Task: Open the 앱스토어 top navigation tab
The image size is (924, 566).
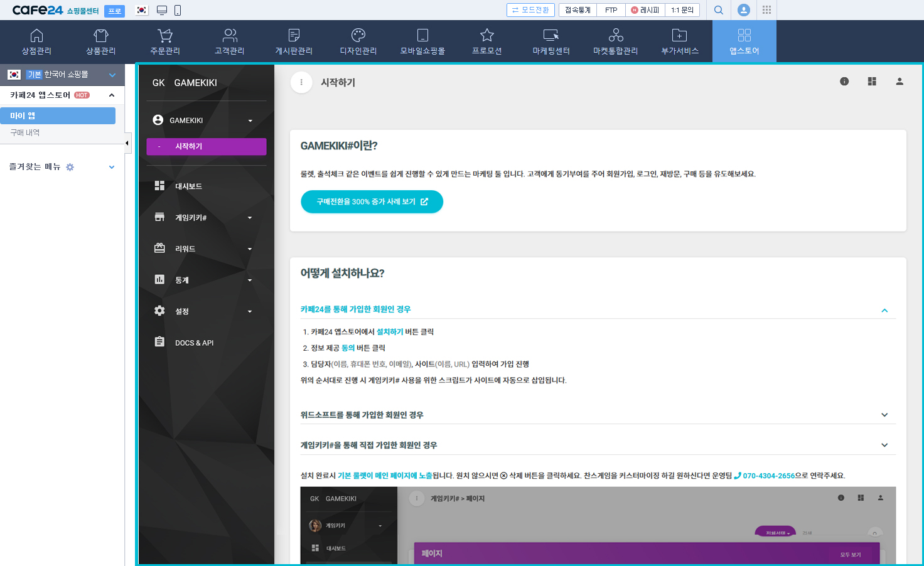Action: tap(744, 41)
